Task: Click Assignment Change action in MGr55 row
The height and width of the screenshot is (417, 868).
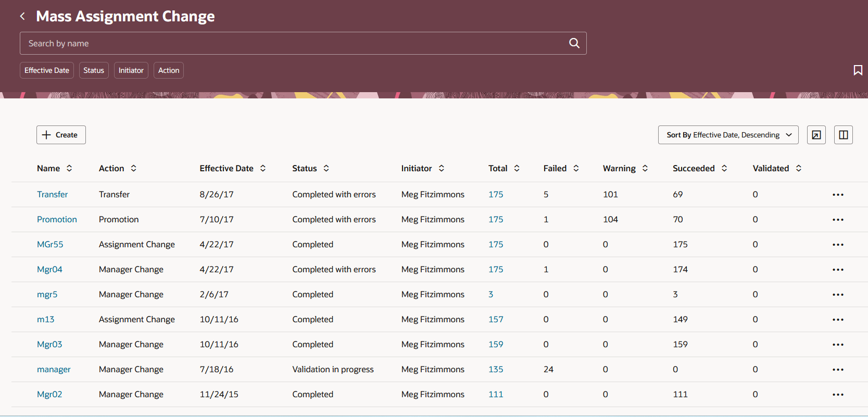Action: pos(137,244)
